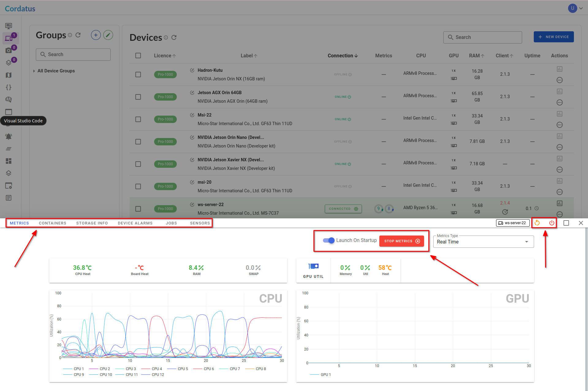This screenshot has height=391, width=588.
Task: Switch to the Metrics tab
Action: (19, 223)
